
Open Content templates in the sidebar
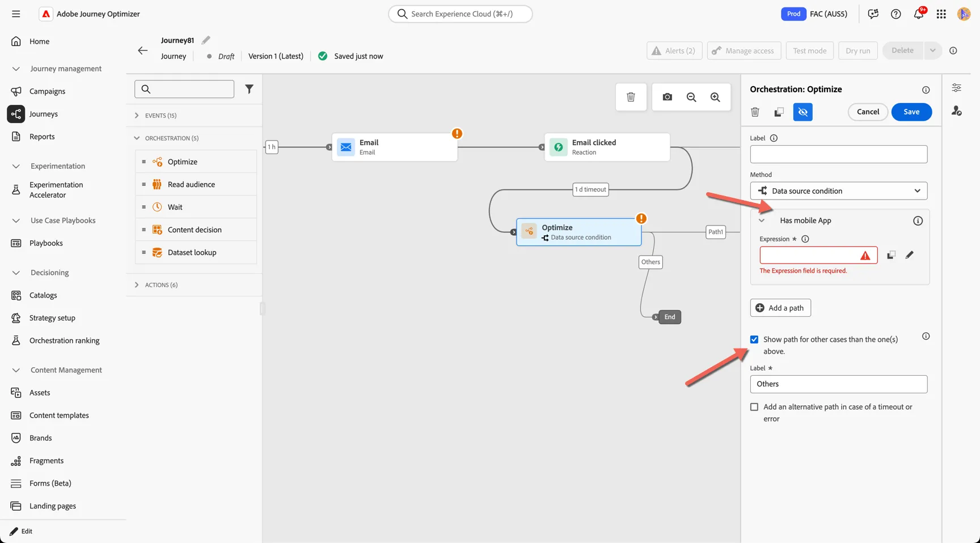click(x=59, y=415)
